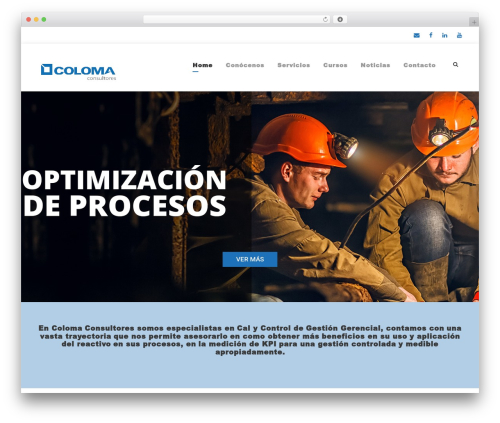Click the browser download indicator icon
The height and width of the screenshot is (423, 500).
[340, 19]
